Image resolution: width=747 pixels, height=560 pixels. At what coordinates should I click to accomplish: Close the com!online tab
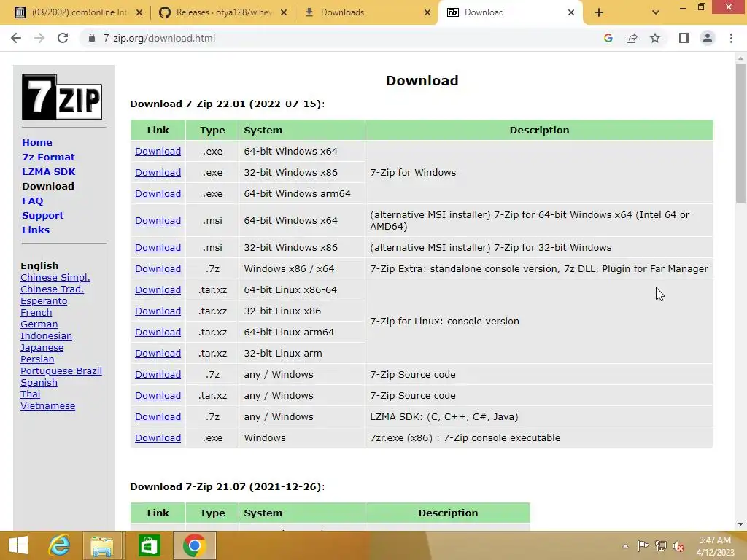click(x=139, y=13)
